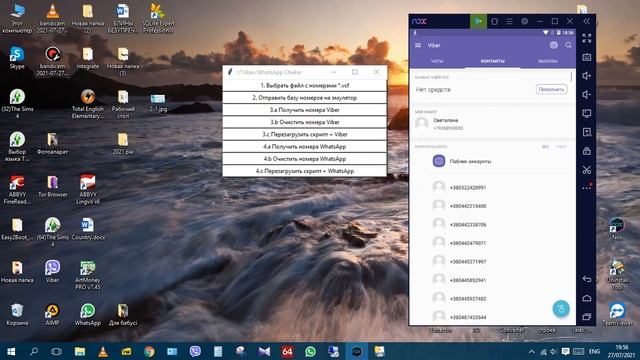Toggle Nox fullscreen icon in sidebar

pyautogui.click(x=587, y=38)
